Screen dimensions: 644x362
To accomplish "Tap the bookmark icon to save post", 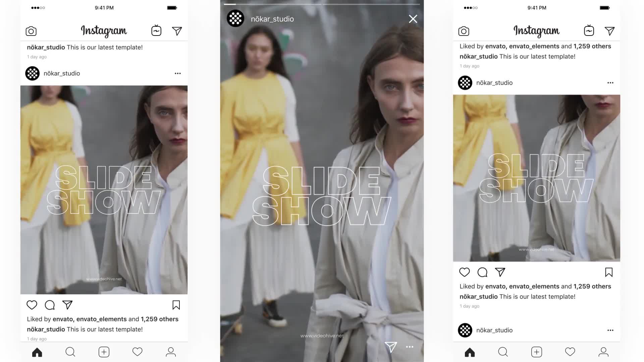I will coord(176,305).
